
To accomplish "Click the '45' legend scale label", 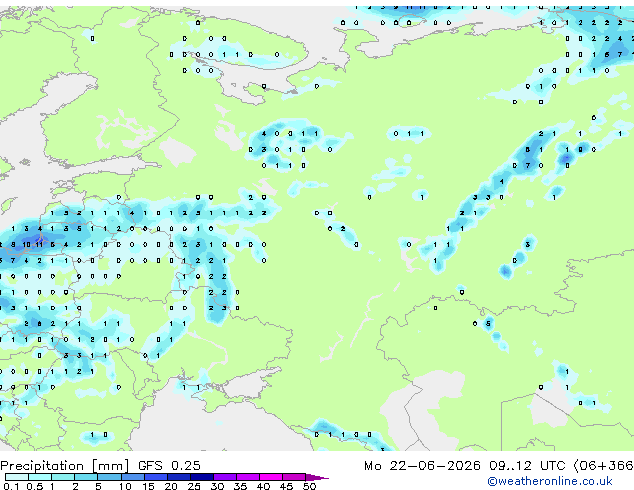I will tap(286, 486).
